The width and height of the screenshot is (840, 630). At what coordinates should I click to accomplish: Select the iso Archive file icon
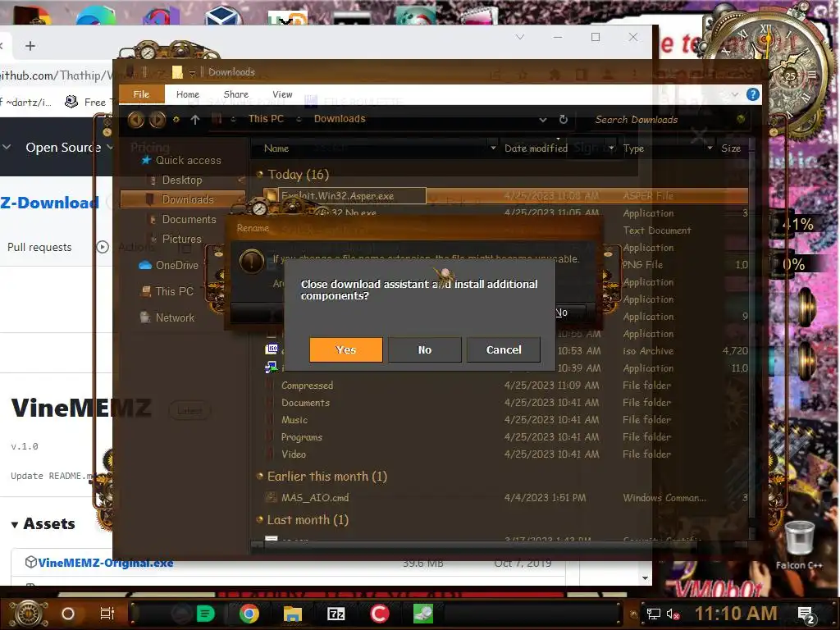(272, 349)
